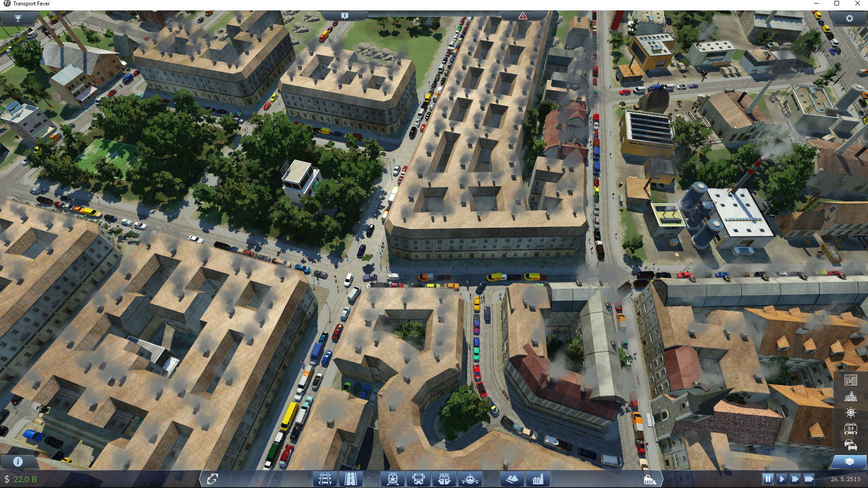Open the ship harbors menu
868x488 pixels.
tap(444, 479)
